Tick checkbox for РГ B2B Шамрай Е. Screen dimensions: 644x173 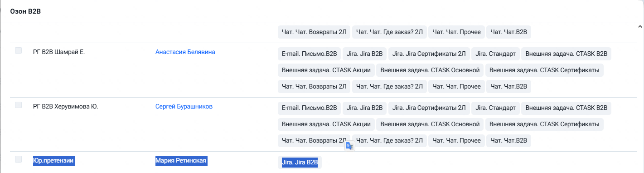tap(18, 50)
